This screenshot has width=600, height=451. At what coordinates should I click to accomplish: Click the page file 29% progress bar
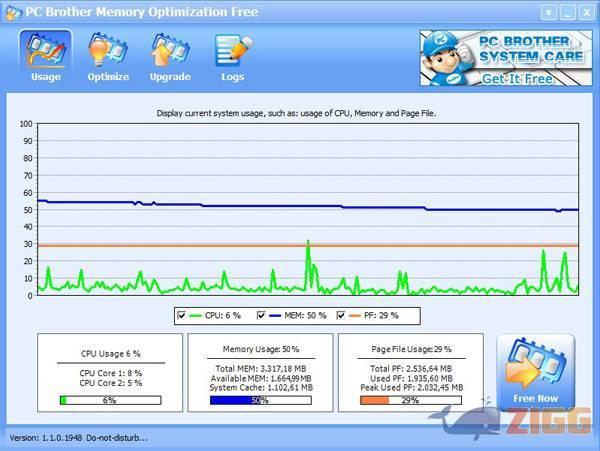411,400
